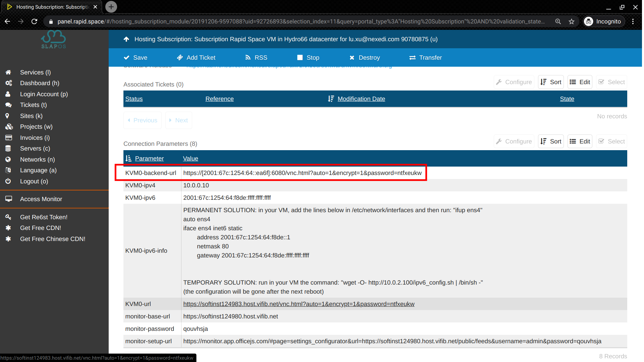
Task: Sort tickets by Status column header
Action: click(x=134, y=99)
